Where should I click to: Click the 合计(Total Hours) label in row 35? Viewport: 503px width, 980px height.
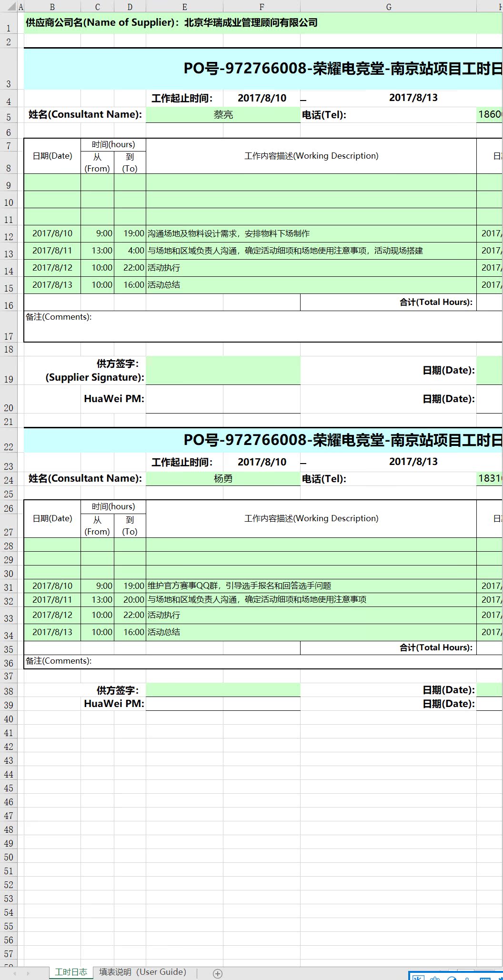tap(388, 647)
